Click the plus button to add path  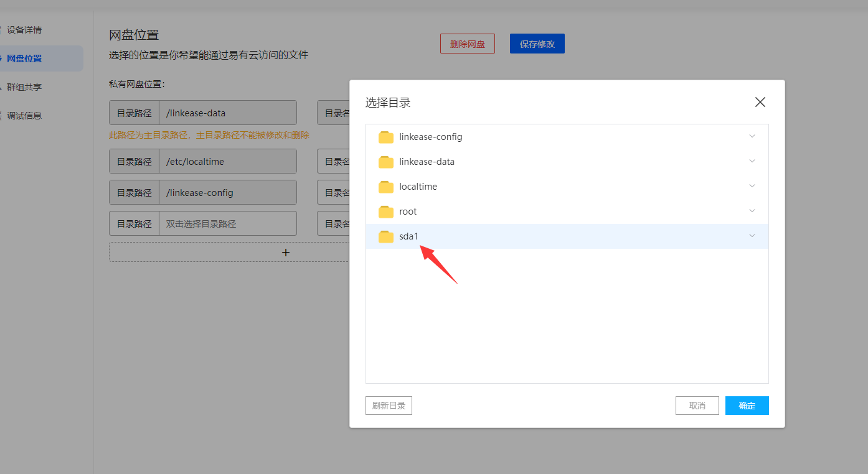[x=286, y=252]
